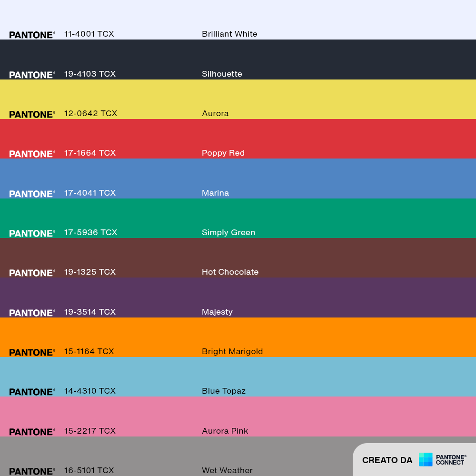Click the Pantone logo in Aurora yellow row

(32, 114)
